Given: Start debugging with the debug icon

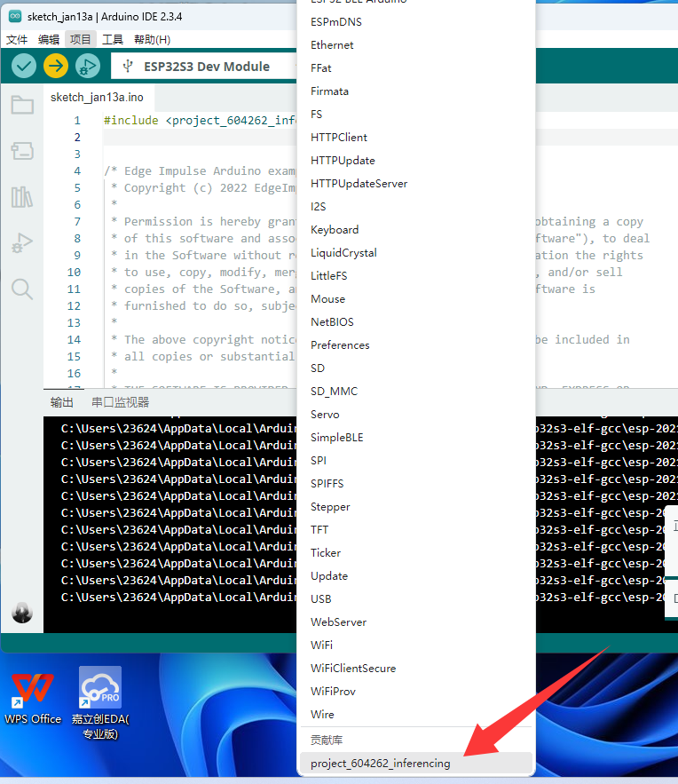Looking at the screenshot, I should 87,66.
